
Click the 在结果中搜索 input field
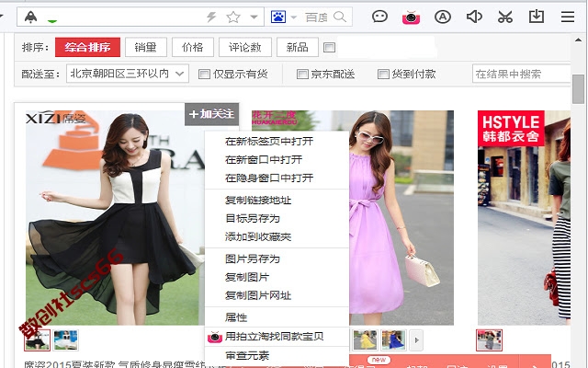(x=522, y=74)
